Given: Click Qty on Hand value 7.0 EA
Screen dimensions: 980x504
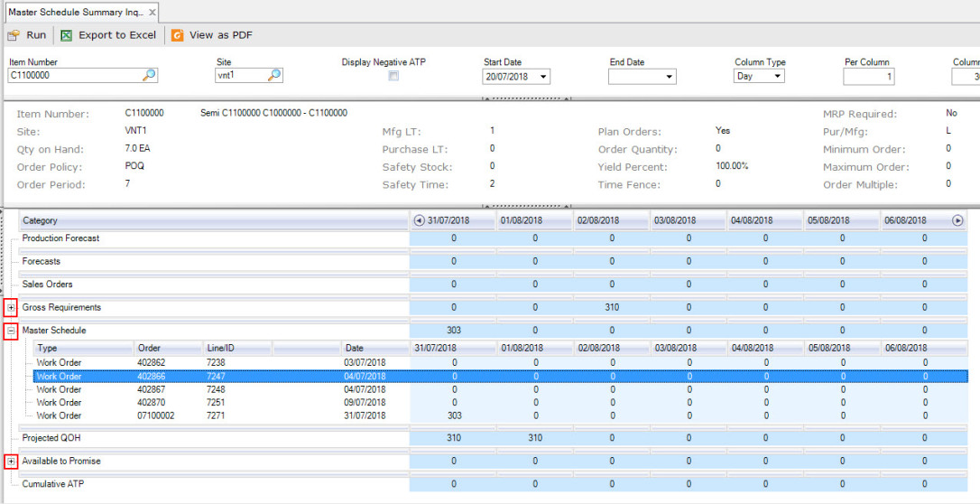Looking at the screenshot, I should pos(137,149).
